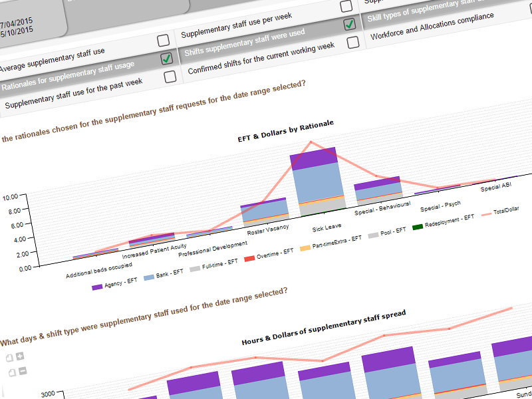Image resolution: width=532 pixels, height=399 pixels.
Task: Click the 'Additional beds occupied' axis label
Action: coord(99,271)
